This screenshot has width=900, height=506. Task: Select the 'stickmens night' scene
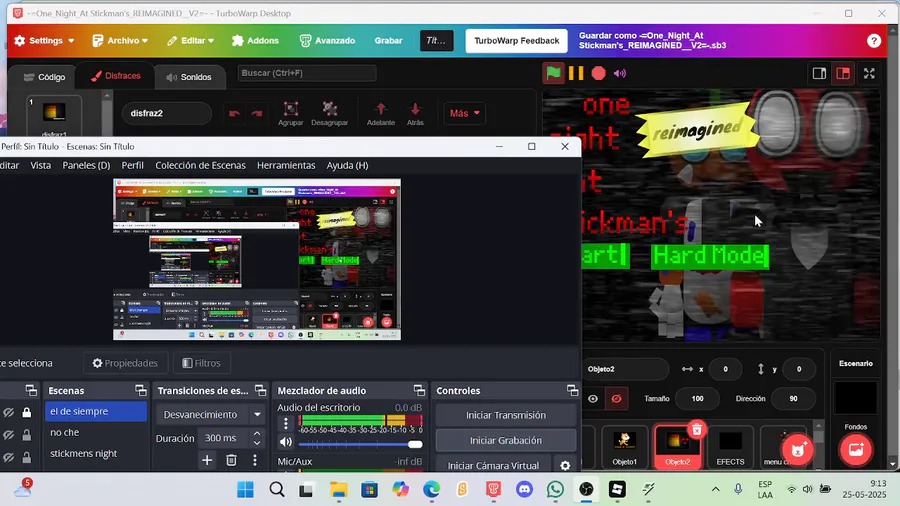click(83, 454)
